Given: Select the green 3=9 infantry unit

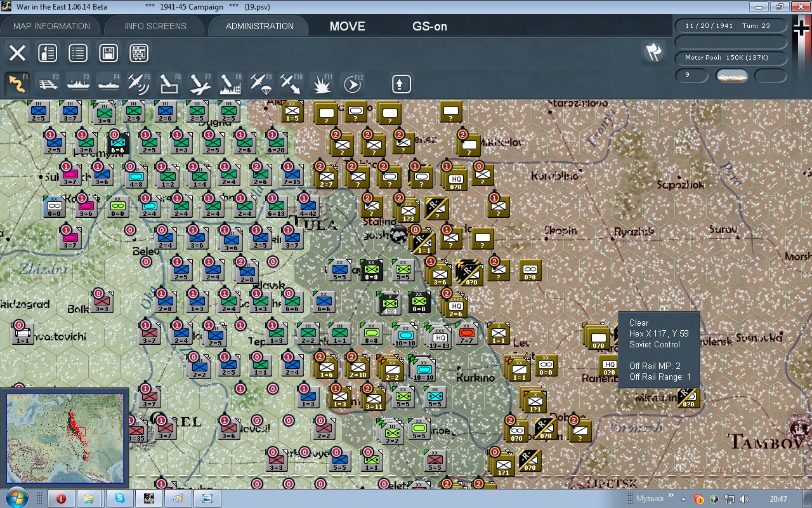Looking at the screenshot, I should coord(104,113).
